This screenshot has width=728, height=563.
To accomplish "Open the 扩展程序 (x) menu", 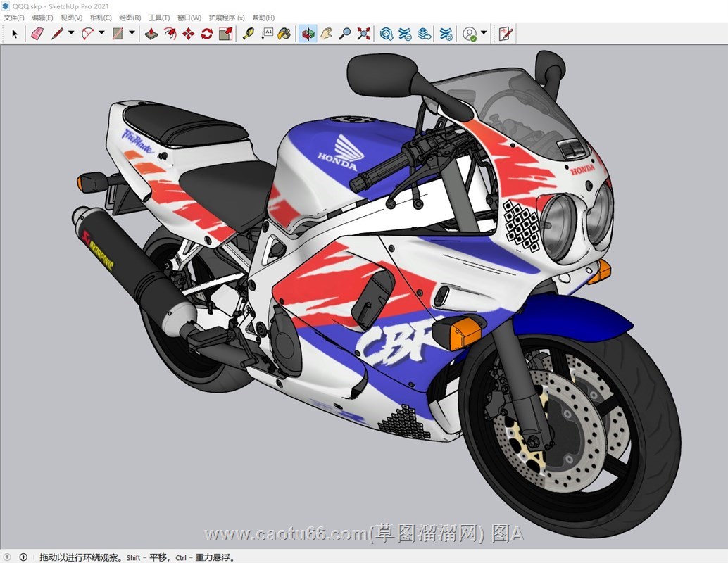I will tap(227, 18).
